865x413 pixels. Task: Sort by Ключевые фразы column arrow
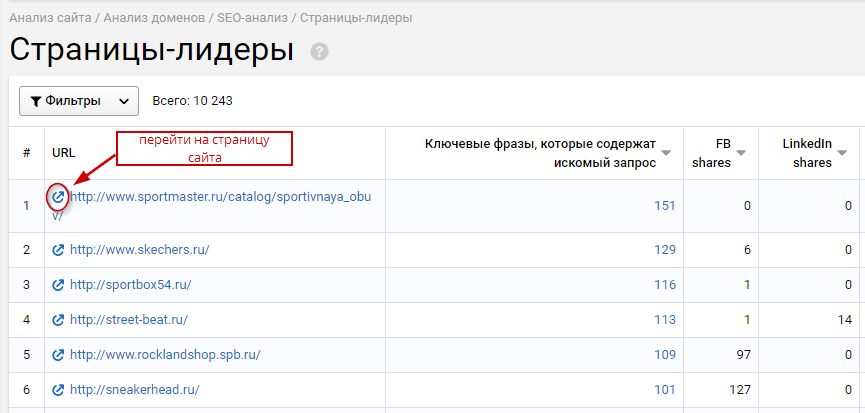point(666,153)
